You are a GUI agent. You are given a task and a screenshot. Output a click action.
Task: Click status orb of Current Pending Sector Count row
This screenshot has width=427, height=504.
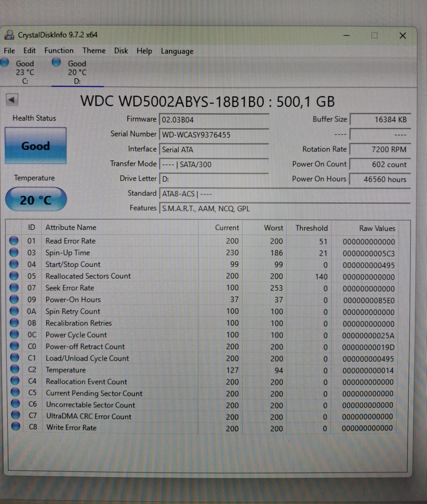pyautogui.click(x=15, y=392)
